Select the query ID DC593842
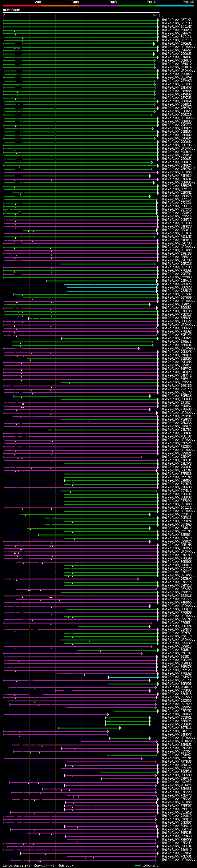This screenshot has width=197, height=868. pos(11,10)
